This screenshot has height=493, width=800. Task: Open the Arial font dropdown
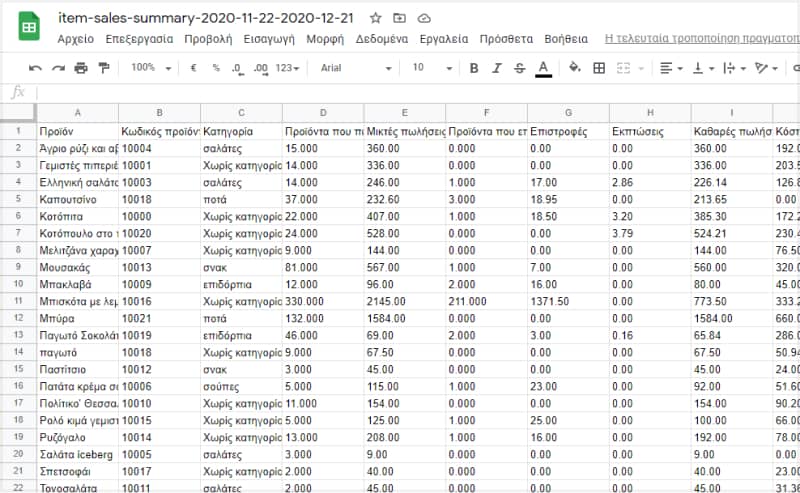356,68
